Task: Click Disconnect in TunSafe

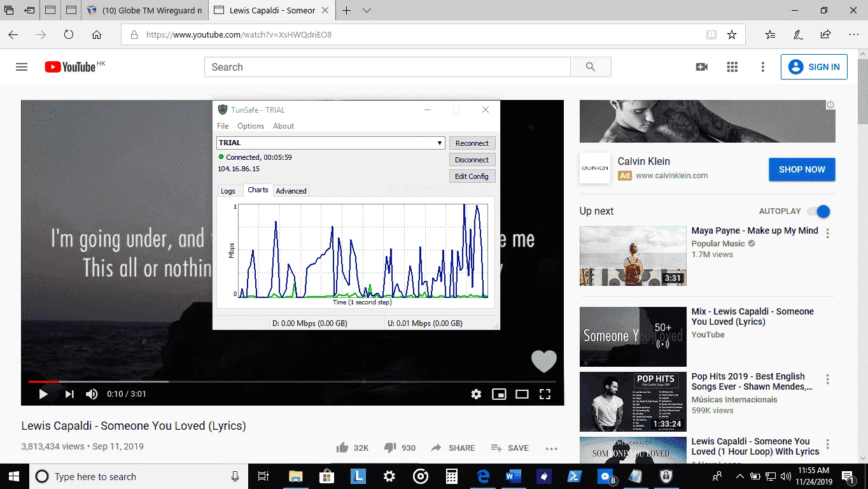Action: (x=472, y=160)
